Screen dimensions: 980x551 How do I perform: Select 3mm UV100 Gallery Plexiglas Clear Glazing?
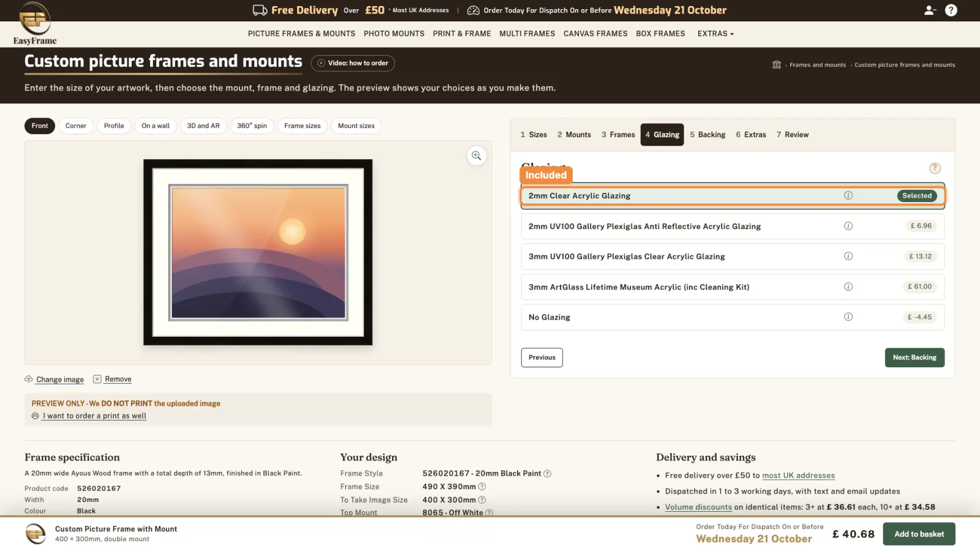click(733, 257)
